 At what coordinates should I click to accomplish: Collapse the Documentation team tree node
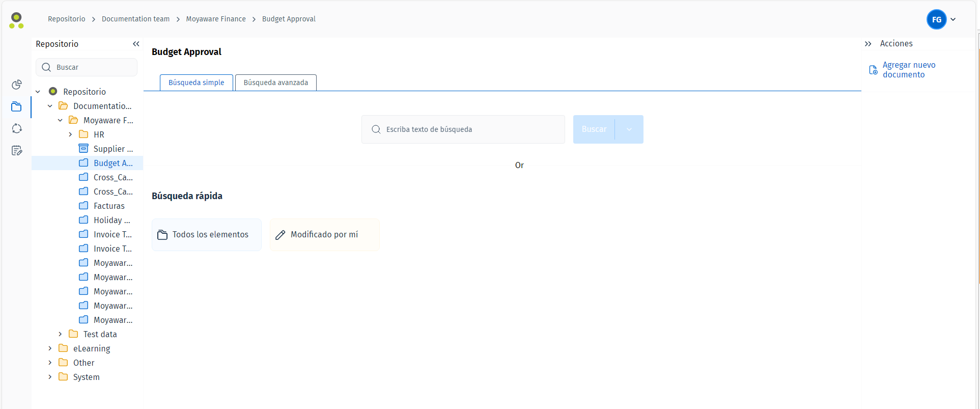50,106
